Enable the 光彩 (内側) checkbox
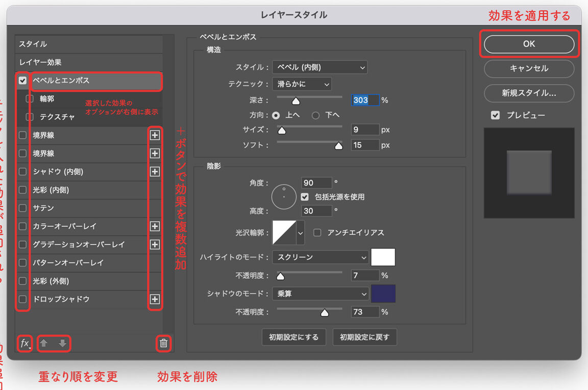The height and width of the screenshot is (390, 588). 22,190
